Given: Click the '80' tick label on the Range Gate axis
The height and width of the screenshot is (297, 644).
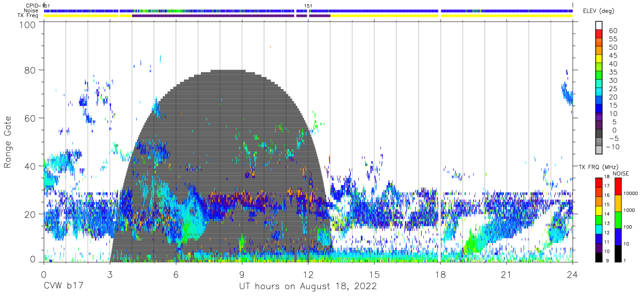Looking at the screenshot, I should click(x=30, y=70).
